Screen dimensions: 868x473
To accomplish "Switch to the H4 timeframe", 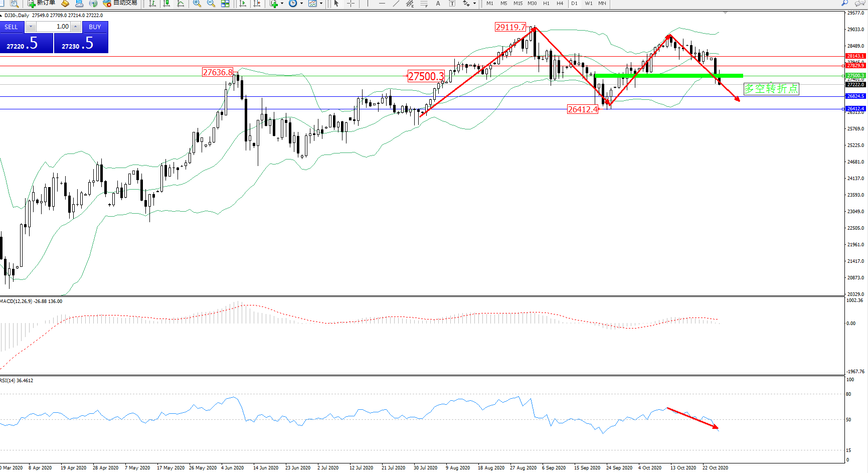I will click(560, 4).
